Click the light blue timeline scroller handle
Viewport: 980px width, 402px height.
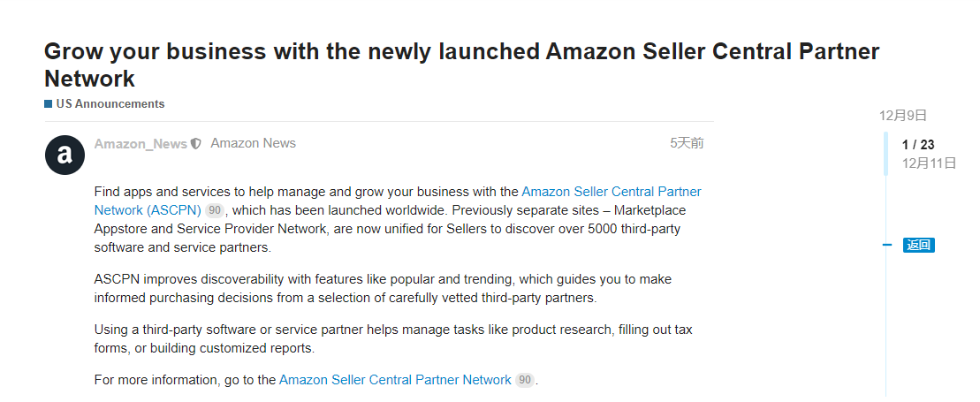[x=886, y=154]
